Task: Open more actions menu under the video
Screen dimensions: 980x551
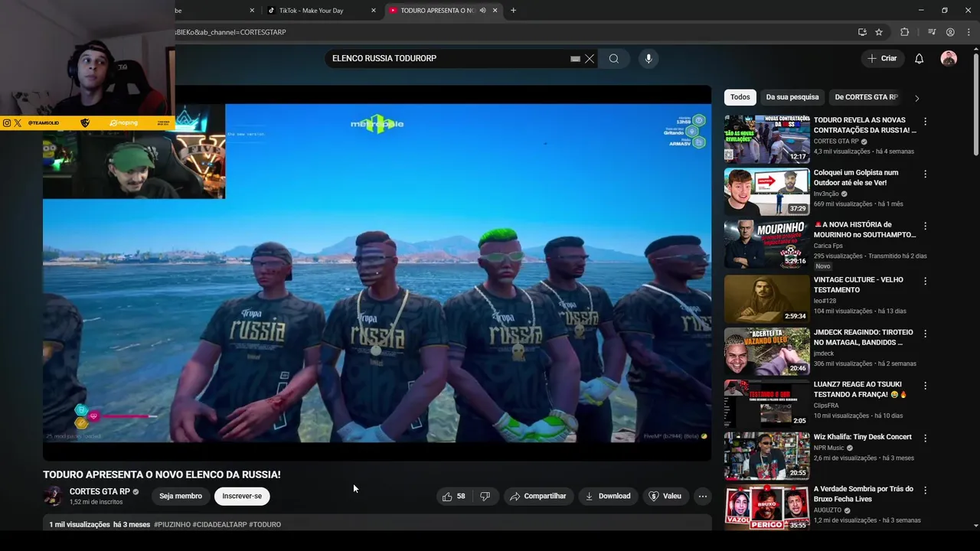Action: point(702,496)
